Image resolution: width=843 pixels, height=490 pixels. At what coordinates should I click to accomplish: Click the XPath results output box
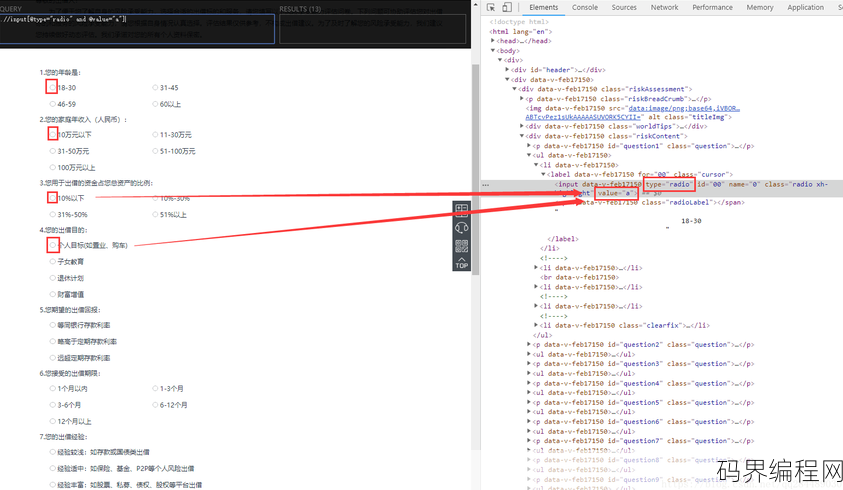[x=373, y=29]
